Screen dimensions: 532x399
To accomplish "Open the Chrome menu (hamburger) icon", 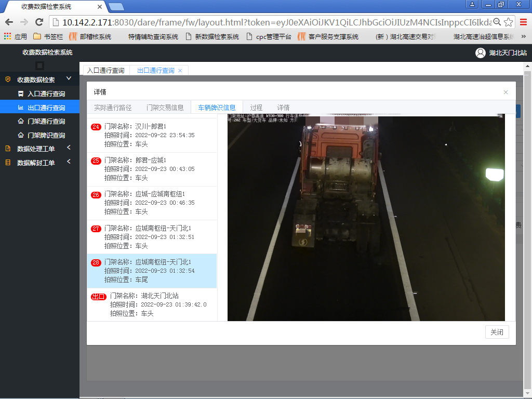I will pyautogui.click(x=524, y=22).
